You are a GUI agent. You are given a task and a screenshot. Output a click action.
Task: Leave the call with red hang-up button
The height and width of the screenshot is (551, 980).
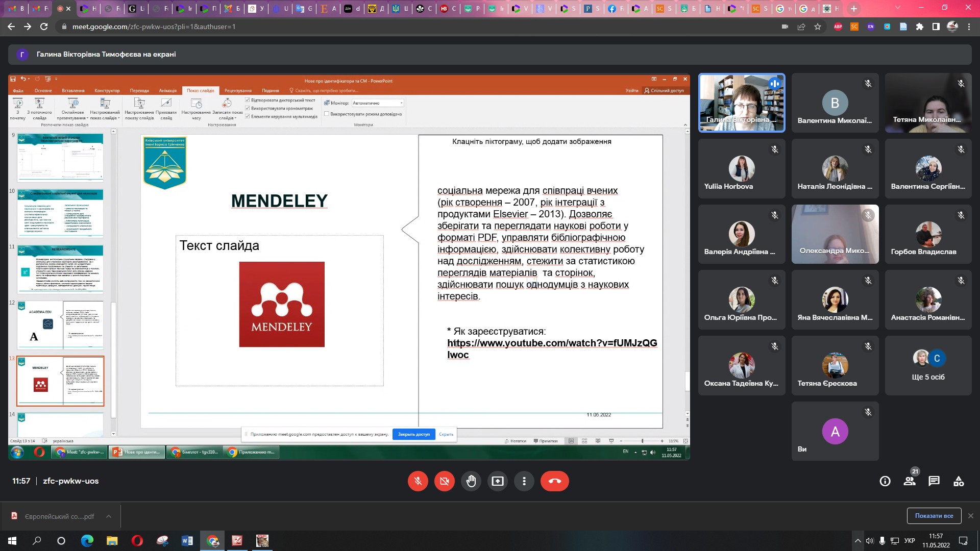(x=554, y=481)
